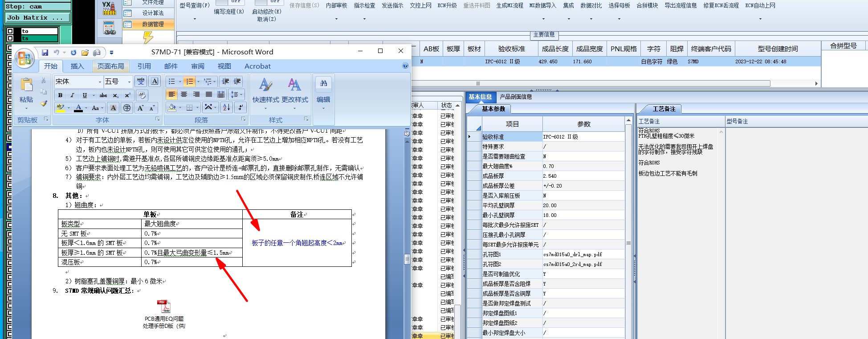Toggle show paragraph marks icon
The width and height of the screenshot is (868, 339).
click(x=240, y=107)
